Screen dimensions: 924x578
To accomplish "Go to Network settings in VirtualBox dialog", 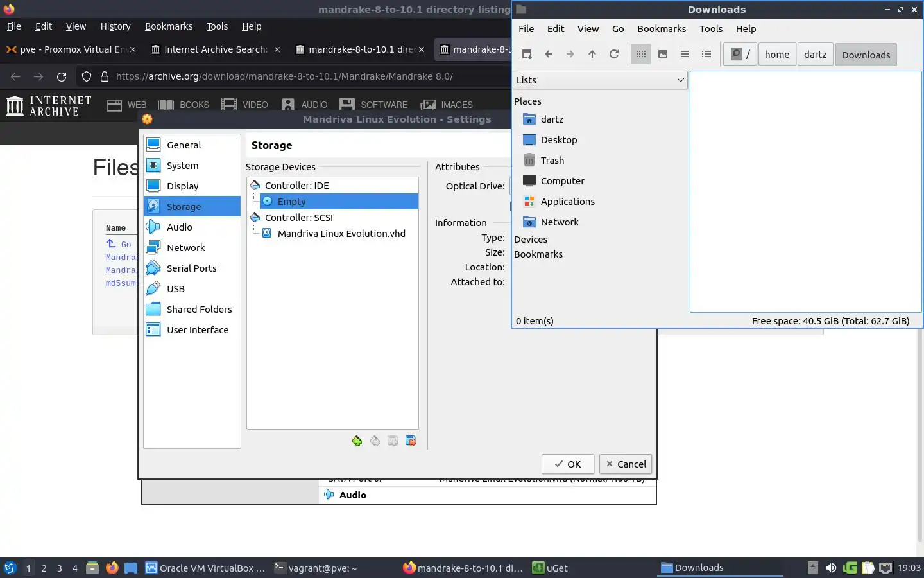I will pos(192,248).
